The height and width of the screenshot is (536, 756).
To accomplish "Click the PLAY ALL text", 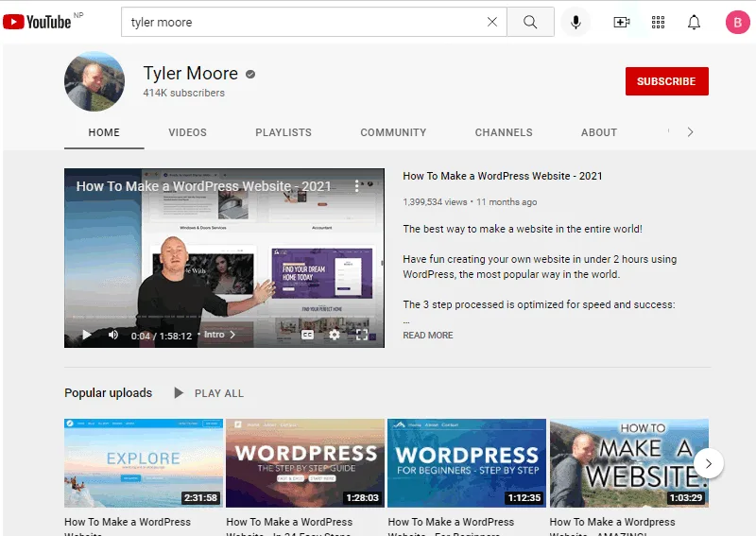I will click(x=219, y=393).
